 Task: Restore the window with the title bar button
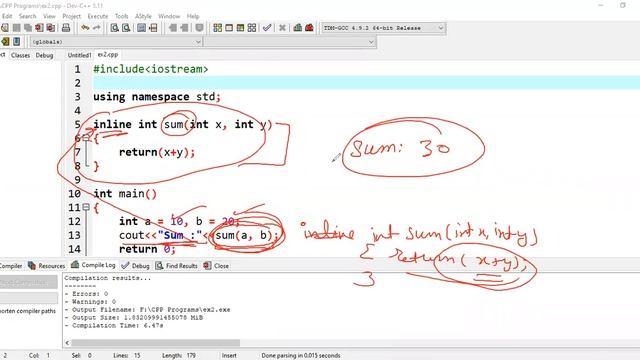[x=623, y=5]
